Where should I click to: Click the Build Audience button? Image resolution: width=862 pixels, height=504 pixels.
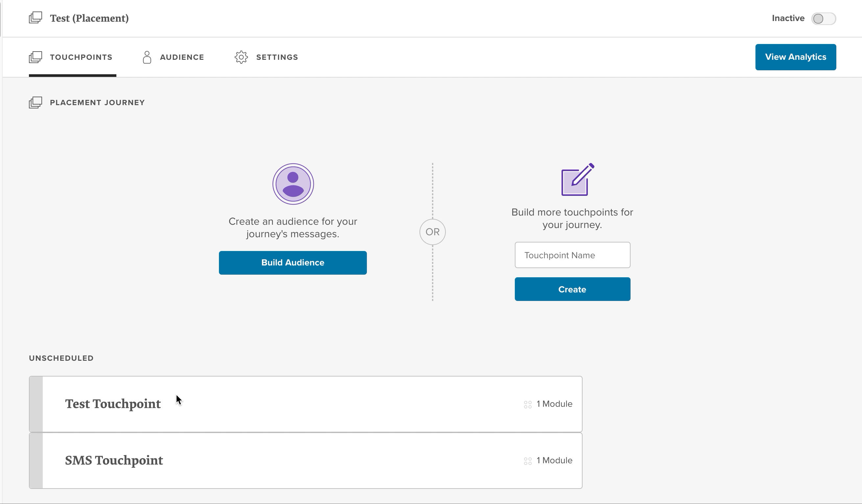[x=293, y=263]
